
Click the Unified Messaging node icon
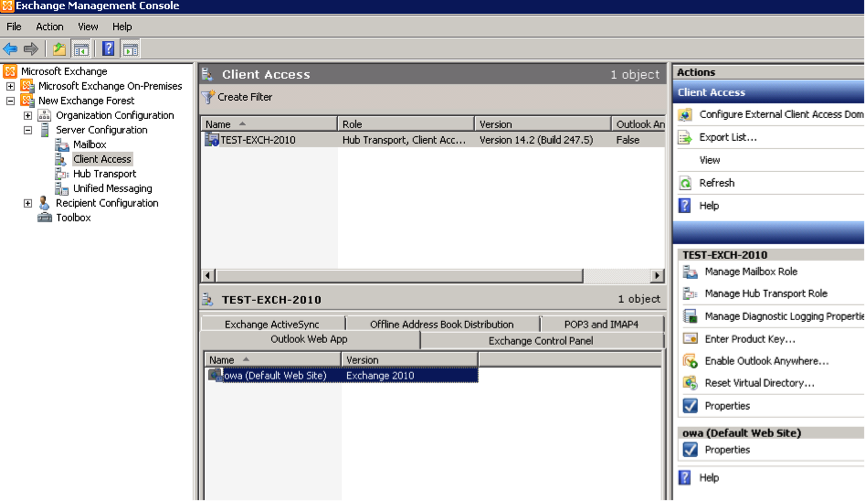[x=61, y=189]
